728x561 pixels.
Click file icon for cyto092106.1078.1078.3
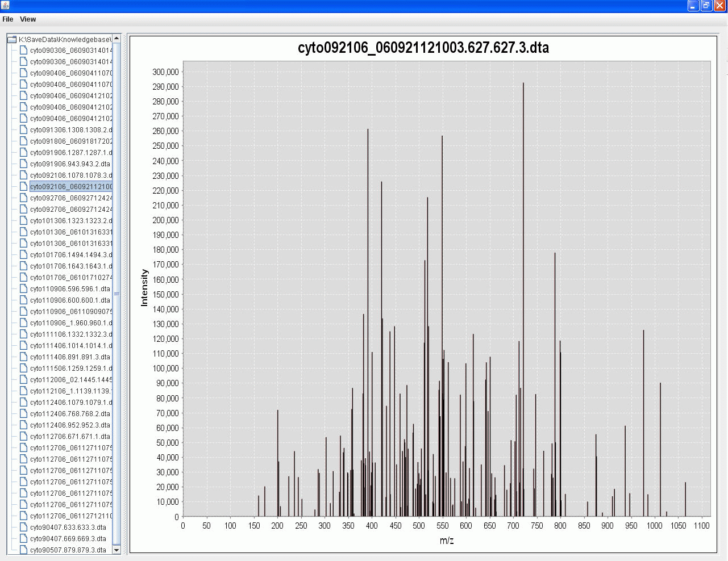(x=23, y=175)
